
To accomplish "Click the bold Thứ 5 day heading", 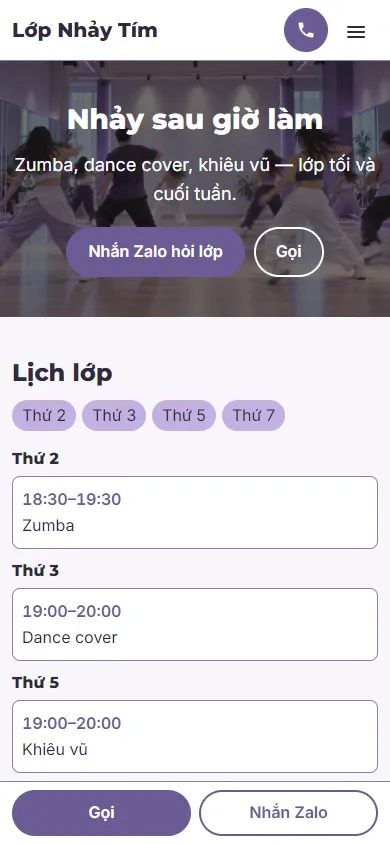I will coord(36,683).
